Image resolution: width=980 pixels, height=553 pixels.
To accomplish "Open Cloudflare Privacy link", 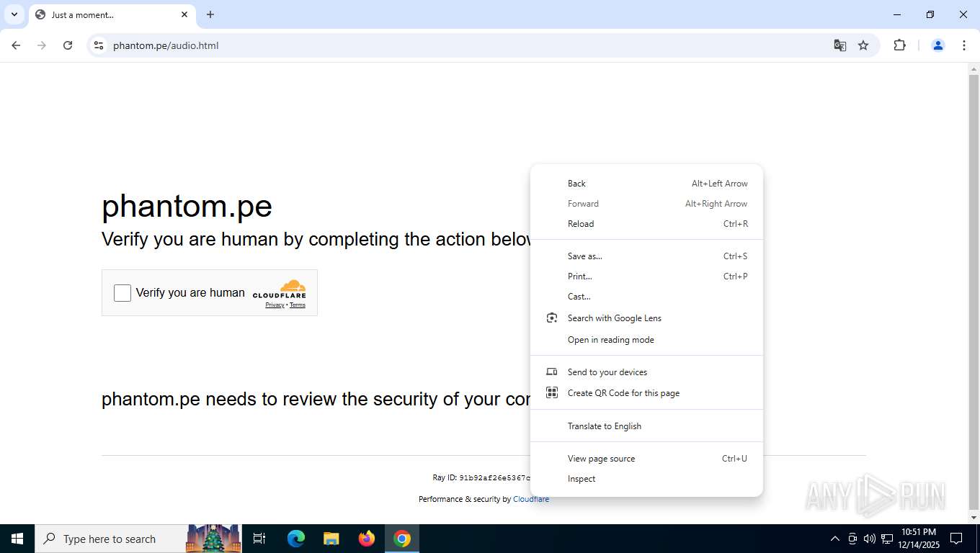I will tap(275, 305).
